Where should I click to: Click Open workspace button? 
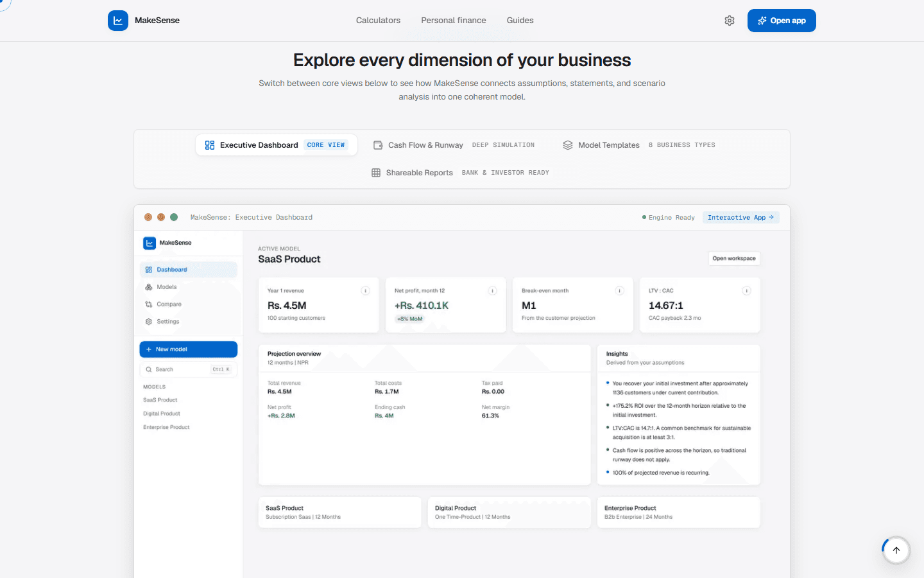coord(734,258)
